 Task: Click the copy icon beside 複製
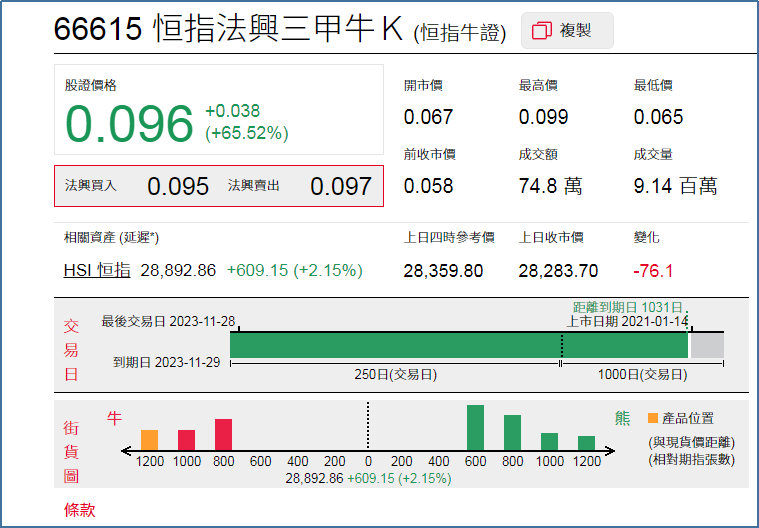tap(542, 31)
